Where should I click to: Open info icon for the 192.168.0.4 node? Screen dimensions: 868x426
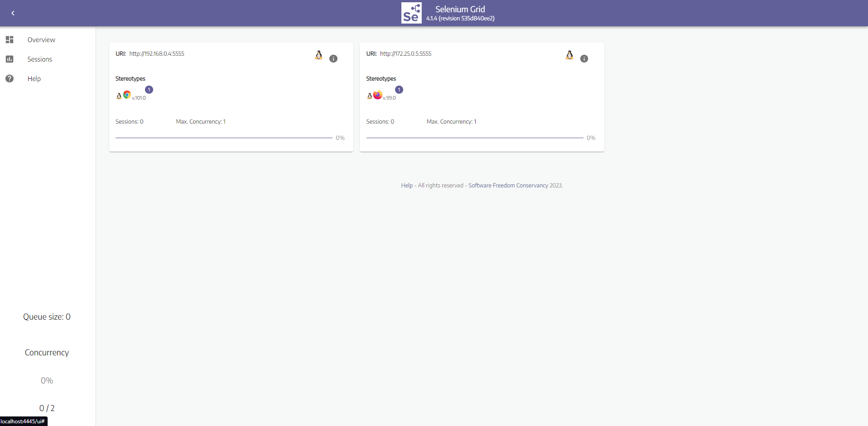click(x=333, y=58)
